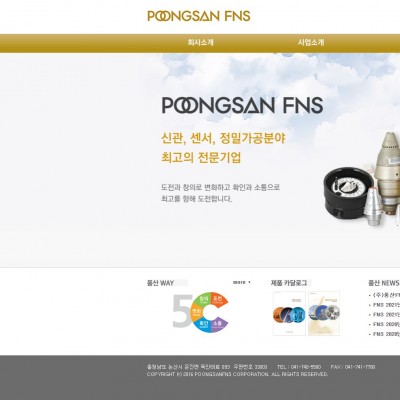Open the last FNS news list item
Image resolution: width=400 pixels, height=400 pixels.
coord(385,334)
